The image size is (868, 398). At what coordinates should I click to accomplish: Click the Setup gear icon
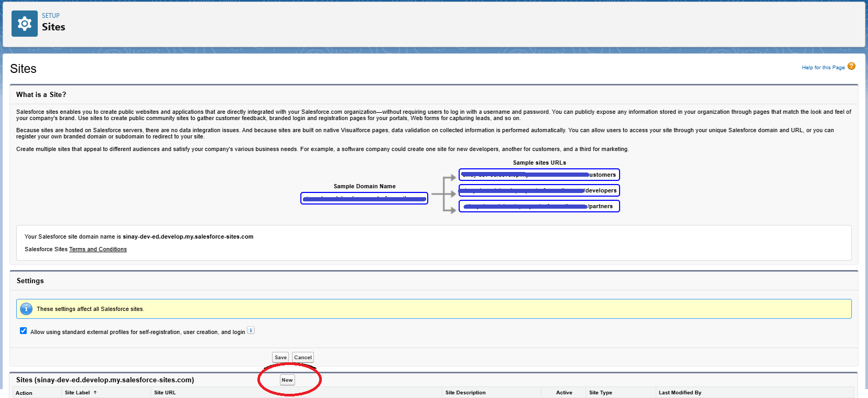click(25, 24)
